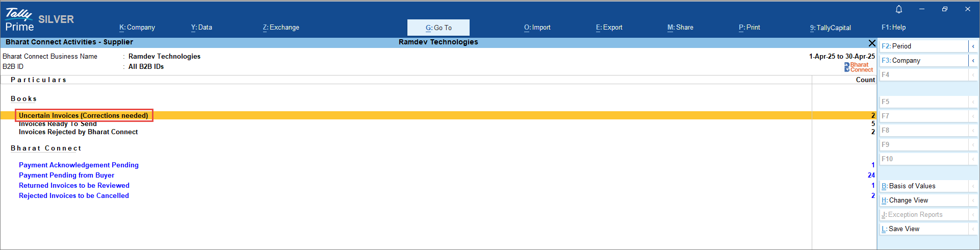
Task: Open Returned Invoices to be Reviewed
Action: [74, 186]
